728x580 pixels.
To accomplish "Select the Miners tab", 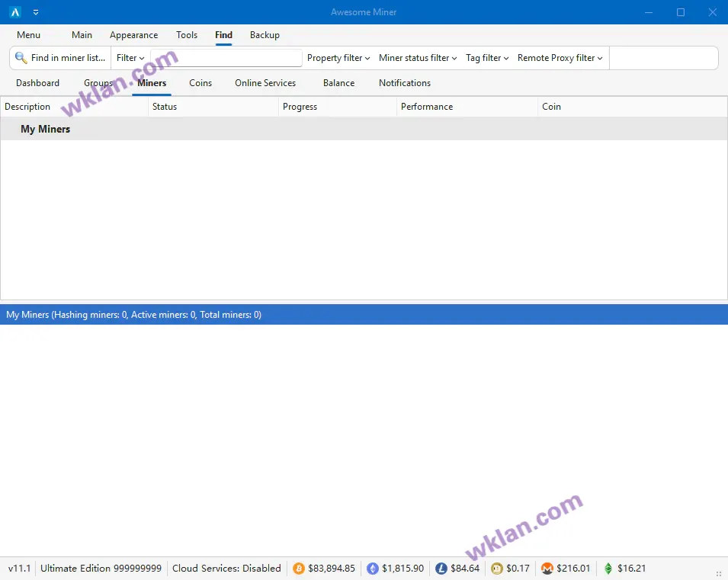I will pyautogui.click(x=152, y=83).
